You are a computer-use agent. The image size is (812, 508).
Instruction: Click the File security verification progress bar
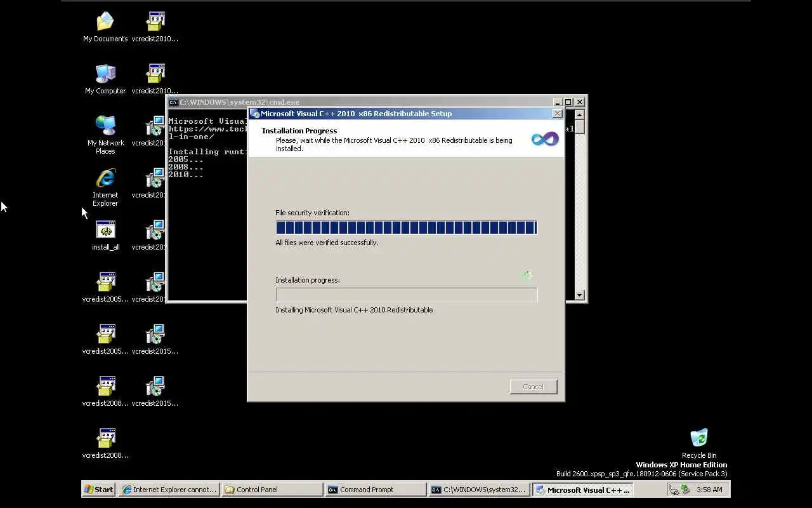tap(407, 228)
